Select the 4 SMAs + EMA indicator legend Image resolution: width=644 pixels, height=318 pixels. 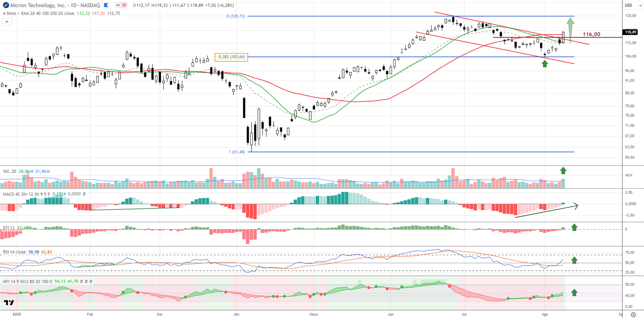pyautogui.click(x=39, y=13)
